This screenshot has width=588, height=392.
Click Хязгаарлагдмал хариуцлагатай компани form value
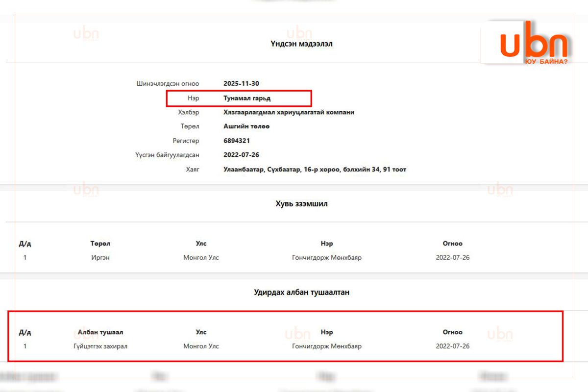(x=289, y=112)
